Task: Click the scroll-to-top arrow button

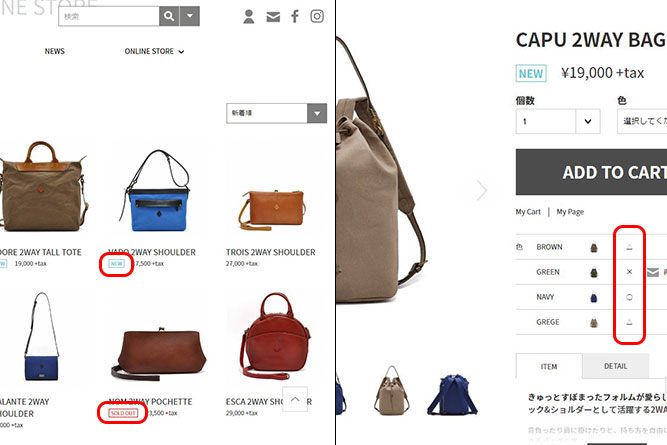Action: point(295,399)
